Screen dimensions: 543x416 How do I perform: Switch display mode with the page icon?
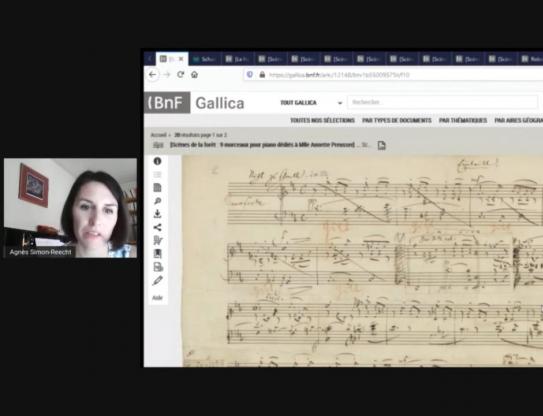[157, 188]
